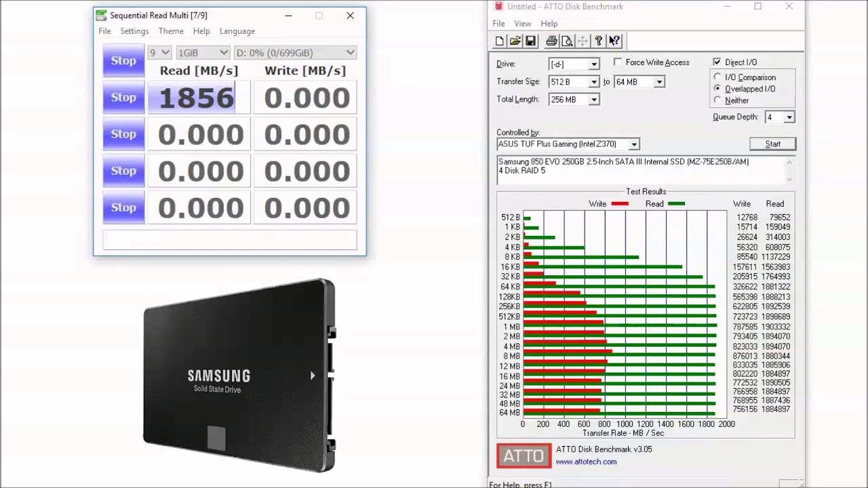Open Help menu in ATTO Disk Benchmark
The width and height of the screenshot is (868, 488).
(x=549, y=24)
